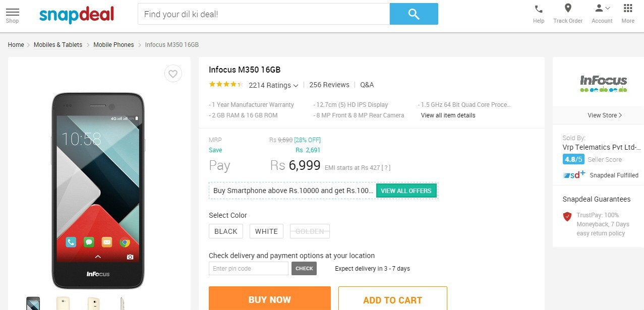This screenshot has height=310, width=644.
Task: Open View Store chevron link
Action: coord(605,115)
